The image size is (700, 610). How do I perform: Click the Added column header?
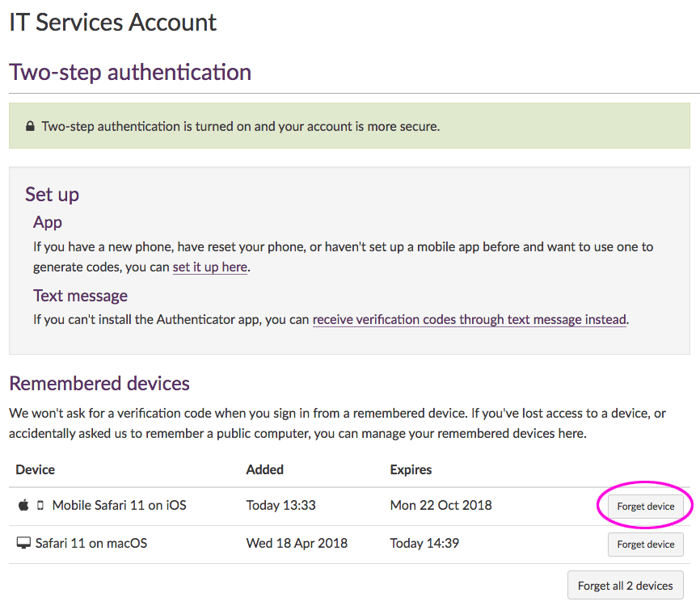[265, 469]
